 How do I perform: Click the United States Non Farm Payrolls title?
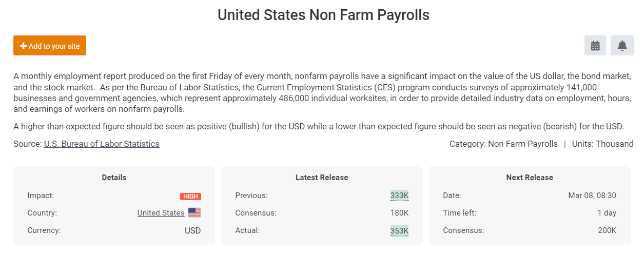click(323, 15)
